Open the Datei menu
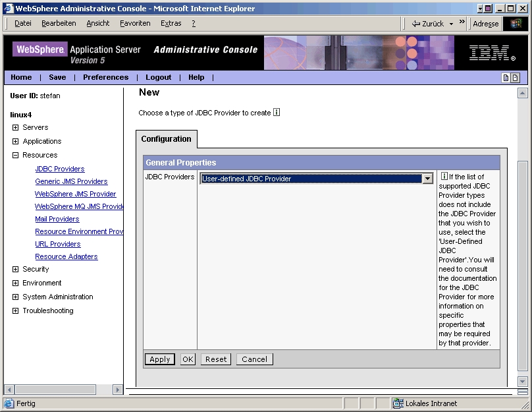The image size is (532, 412). coord(23,24)
